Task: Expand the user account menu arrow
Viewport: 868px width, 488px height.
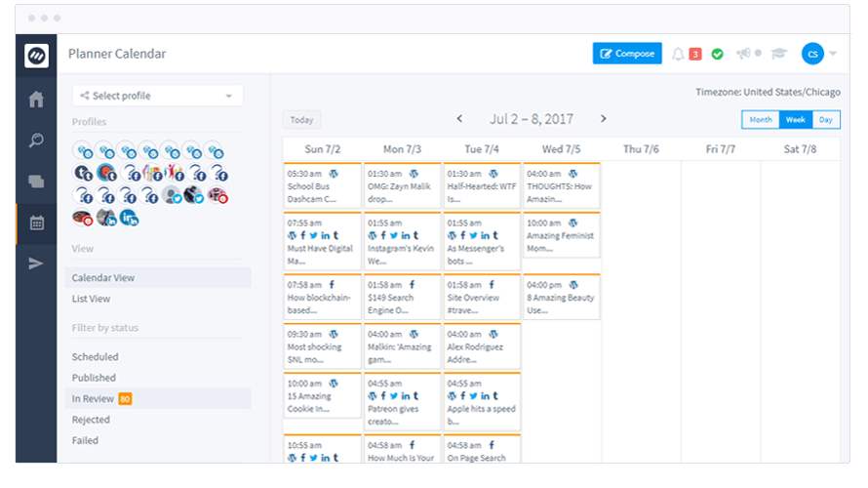Action: (833, 54)
